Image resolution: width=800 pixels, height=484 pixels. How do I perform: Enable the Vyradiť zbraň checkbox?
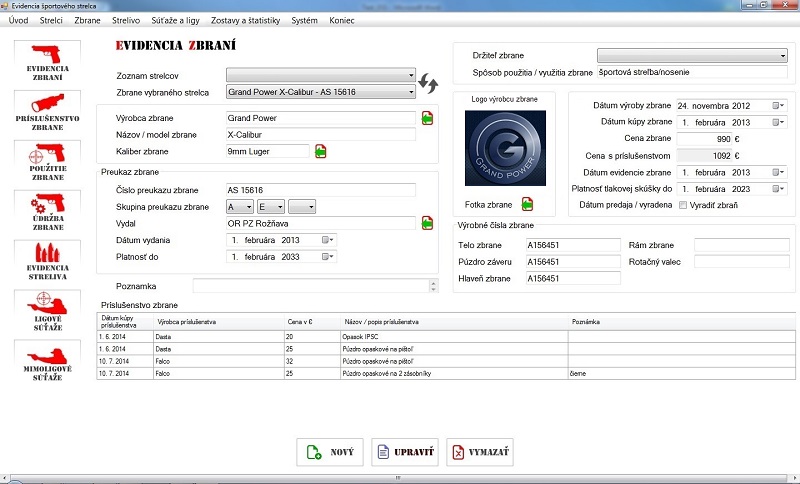coord(683,205)
